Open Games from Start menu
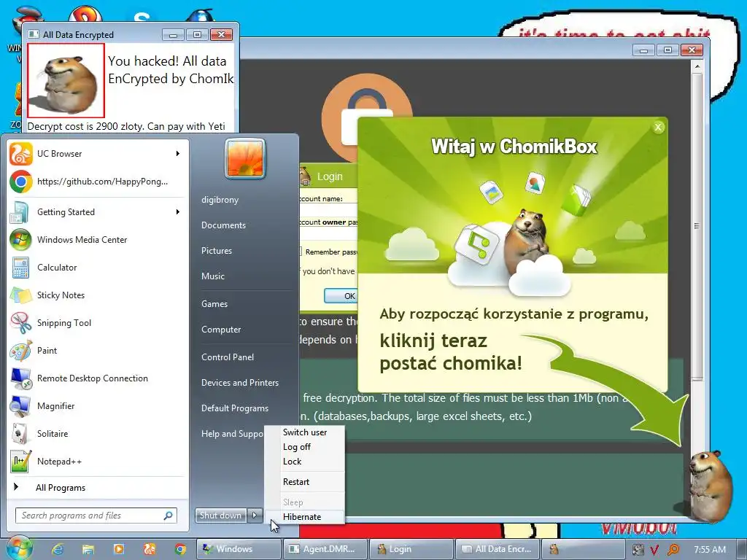This screenshot has width=747, height=560. 214,304
